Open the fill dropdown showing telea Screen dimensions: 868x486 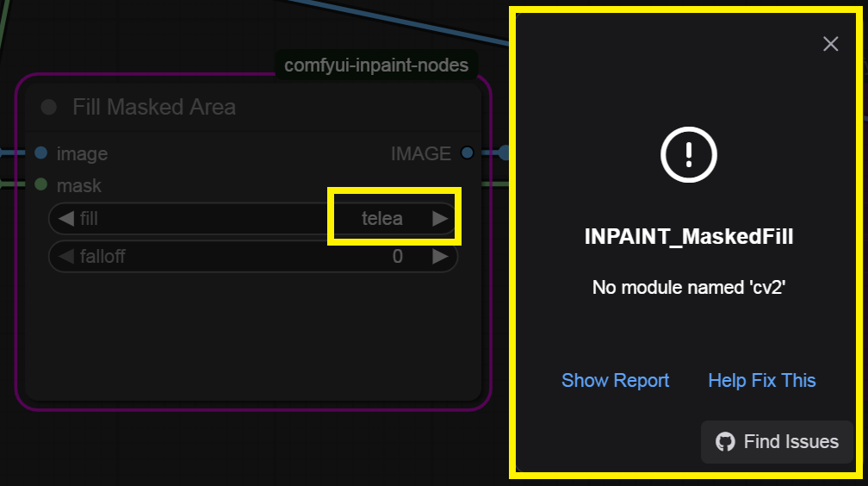[x=381, y=219]
